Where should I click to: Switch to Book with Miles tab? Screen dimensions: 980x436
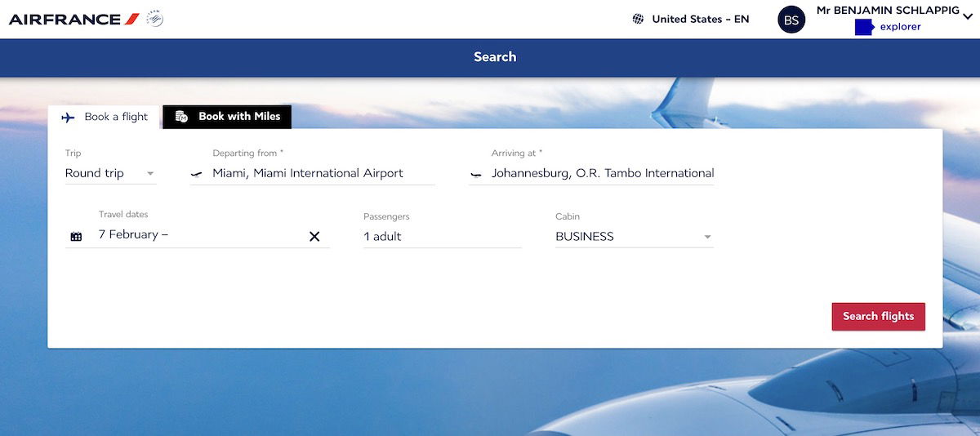tap(227, 117)
